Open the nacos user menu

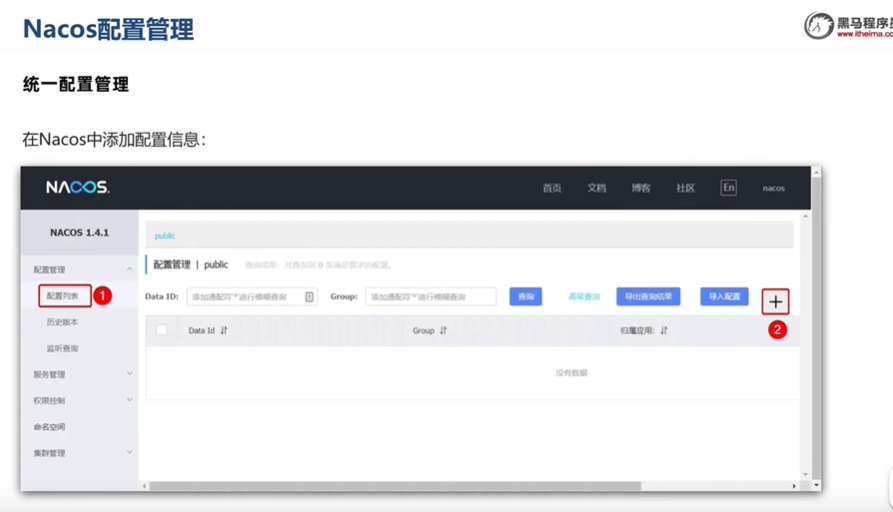pos(773,188)
